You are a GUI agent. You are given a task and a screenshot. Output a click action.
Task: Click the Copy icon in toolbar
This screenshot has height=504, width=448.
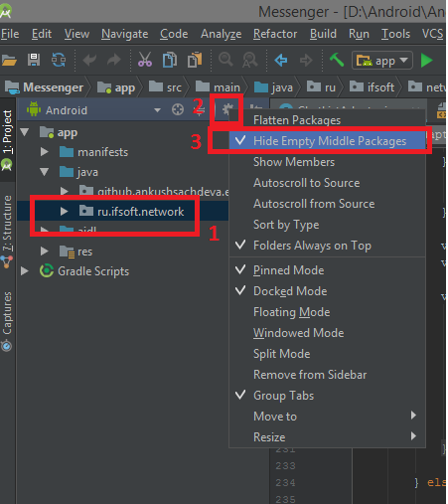coord(170,60)
